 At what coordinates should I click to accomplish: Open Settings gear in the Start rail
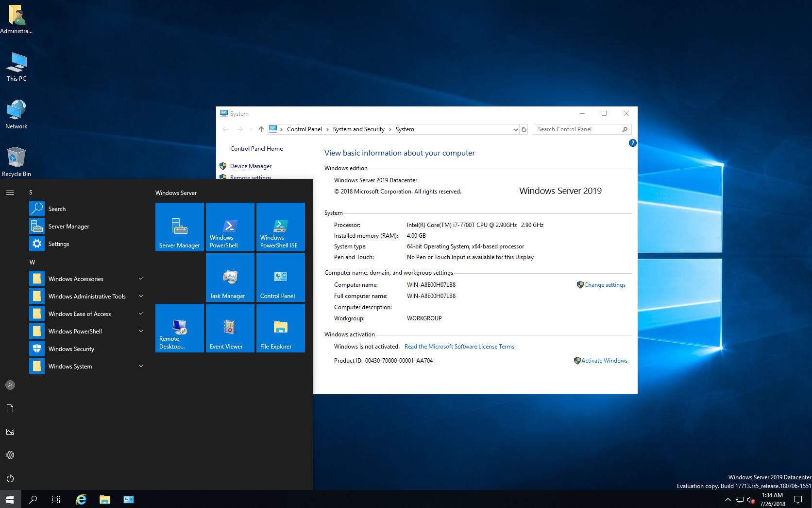click(10, 455)
